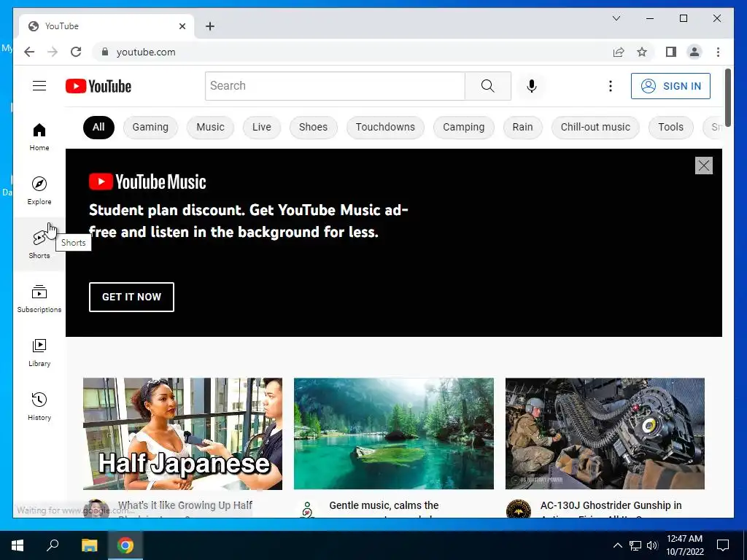Toggle Chrome side panel

(671, 52)
